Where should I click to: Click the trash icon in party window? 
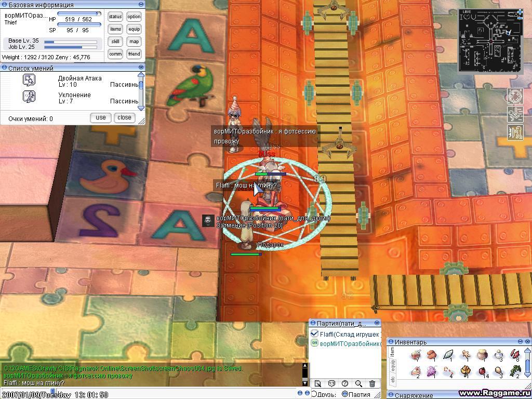tap(372, 384)
